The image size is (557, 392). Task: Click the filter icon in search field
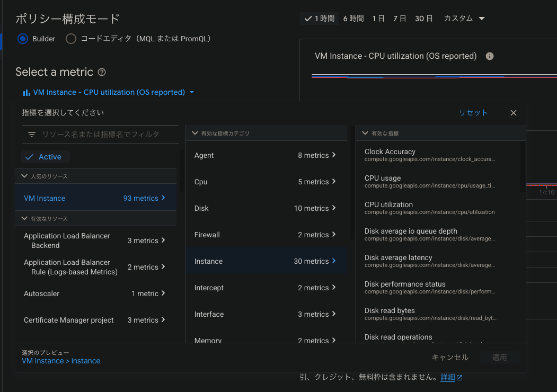point(32,135)
